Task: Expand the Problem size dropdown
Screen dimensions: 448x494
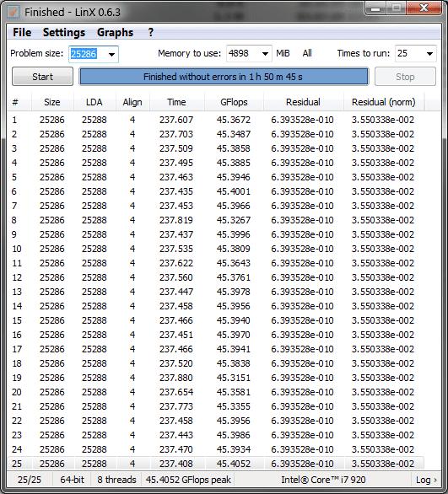Action: [x=111, y=54]
